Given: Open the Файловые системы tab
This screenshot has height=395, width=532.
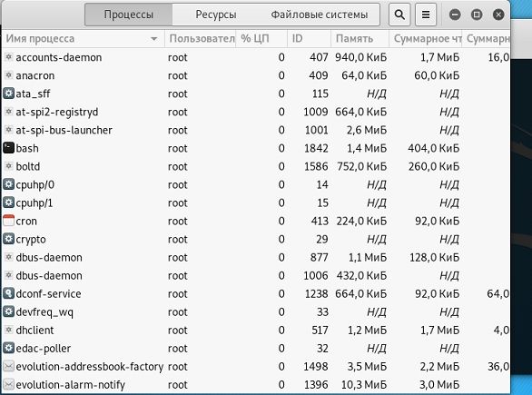Looking at the screenshot, I should coord(320,15).
